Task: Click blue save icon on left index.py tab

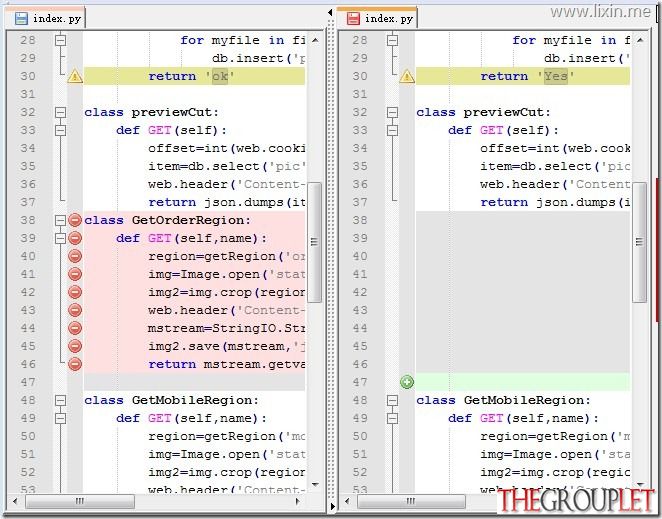Action: (x=21, y=19)
